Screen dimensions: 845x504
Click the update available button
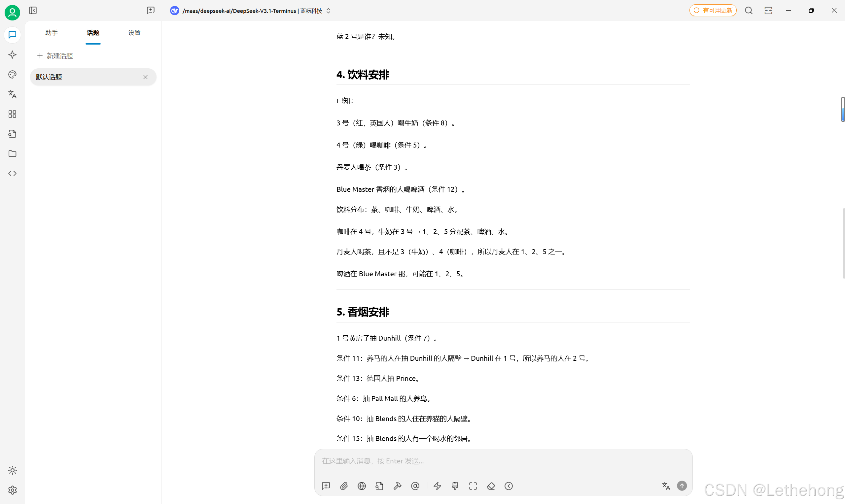click(713, 11)
